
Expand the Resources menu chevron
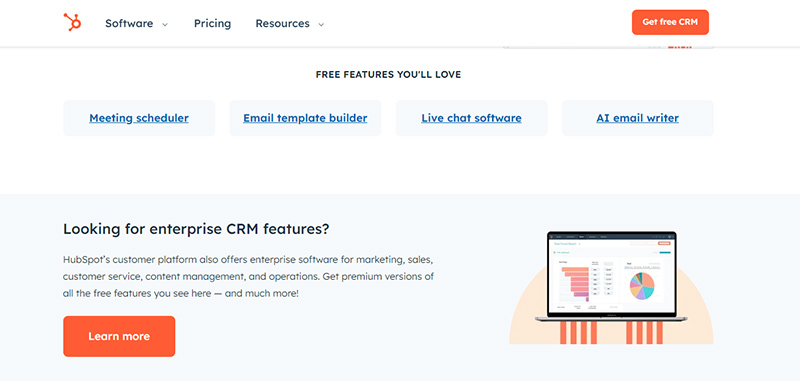coord(321,24)
